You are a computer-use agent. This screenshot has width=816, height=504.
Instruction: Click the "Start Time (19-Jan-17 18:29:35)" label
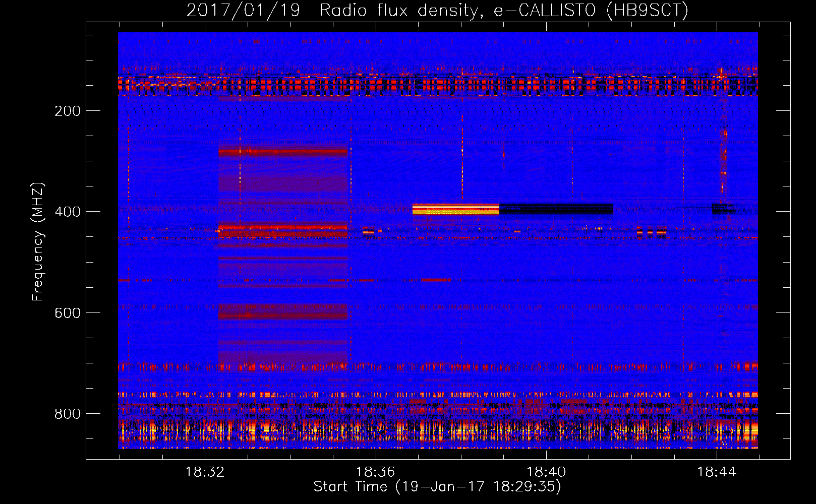437,487
